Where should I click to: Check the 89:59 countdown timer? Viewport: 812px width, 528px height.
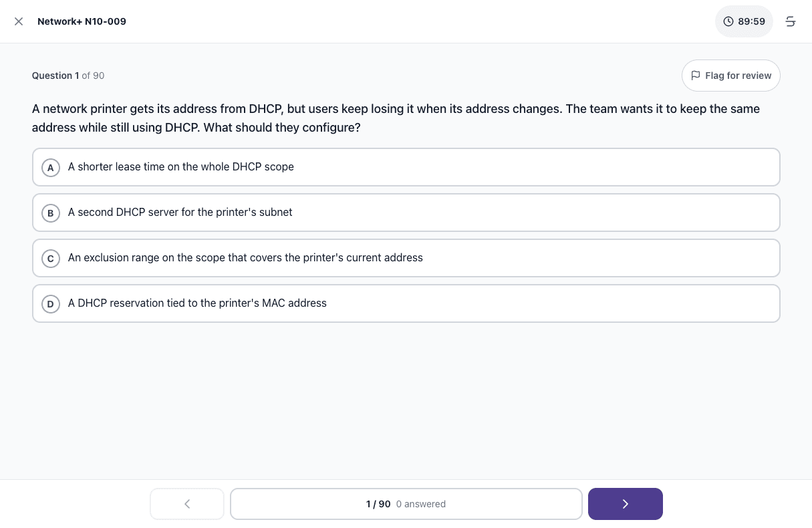(744, 21)
